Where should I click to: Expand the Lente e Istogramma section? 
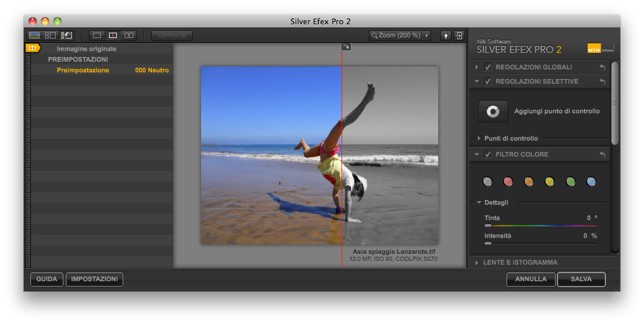pyautogui.click(x=477, y=262)
